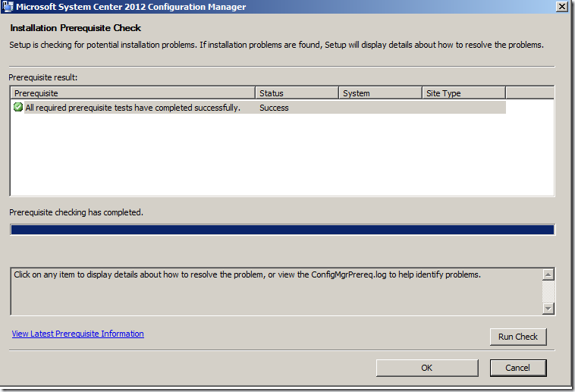Click the Site Type column header
Image resolution: width=575 pixels, height=392 pixels.
pos(463,93)
